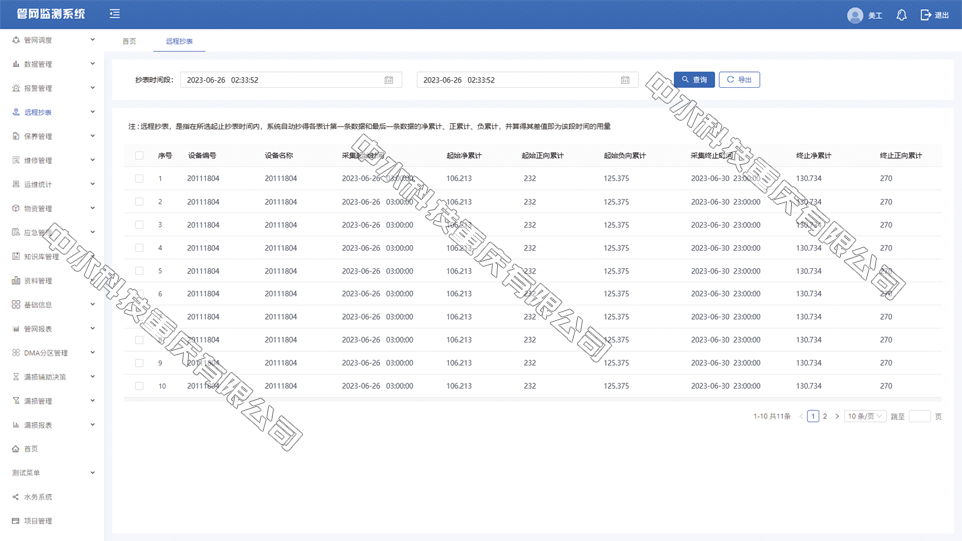Check the checkbox for row 4

[x=139, y=248]
